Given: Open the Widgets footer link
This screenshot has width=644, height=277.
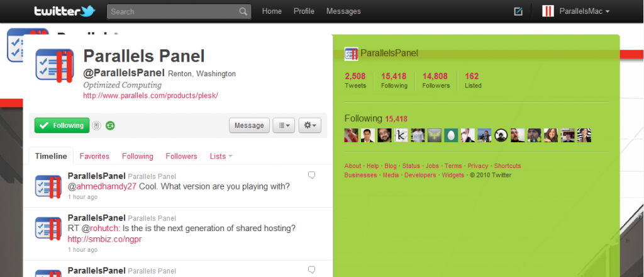Looking at the screenshot, I should [x=453, y=175].
